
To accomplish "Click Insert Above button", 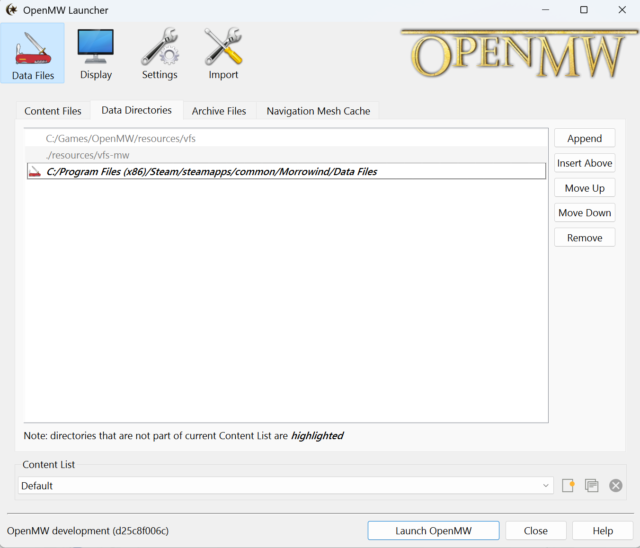I will coord(584,163).
